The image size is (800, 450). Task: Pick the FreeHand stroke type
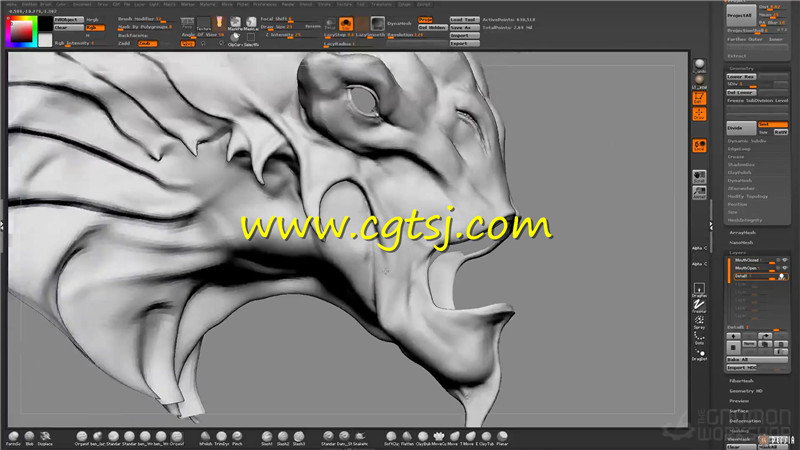point(699,306)
